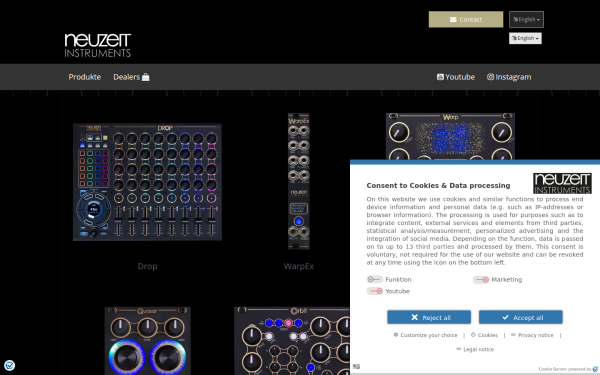This screenshot has height=375, width=600.
Task: Open the light English language dropdown
Action: pos(525,38)
